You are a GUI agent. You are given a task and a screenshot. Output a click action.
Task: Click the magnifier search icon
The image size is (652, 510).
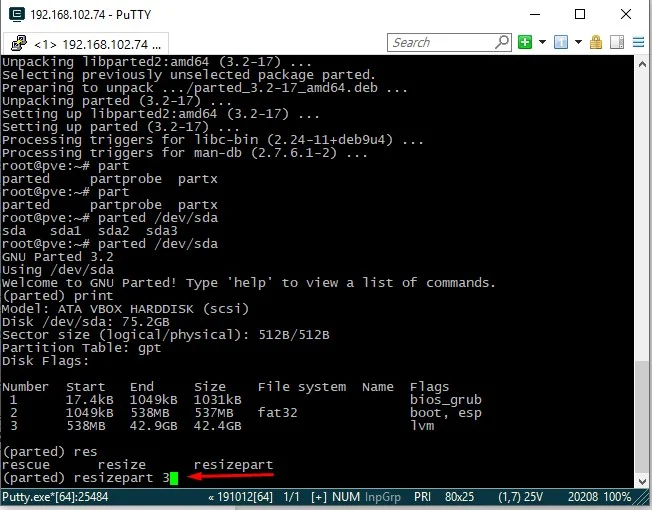502,42
